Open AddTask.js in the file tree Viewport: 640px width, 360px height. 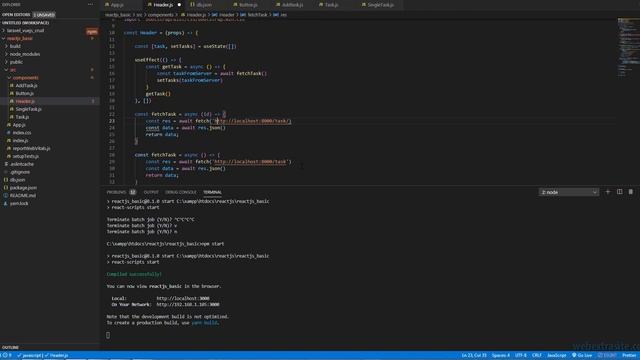point(27,86)
